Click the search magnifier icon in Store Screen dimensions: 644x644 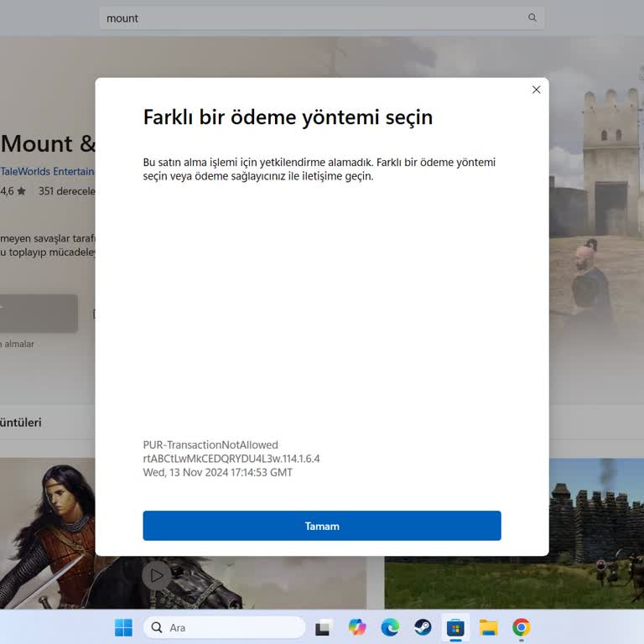(532, 18)
